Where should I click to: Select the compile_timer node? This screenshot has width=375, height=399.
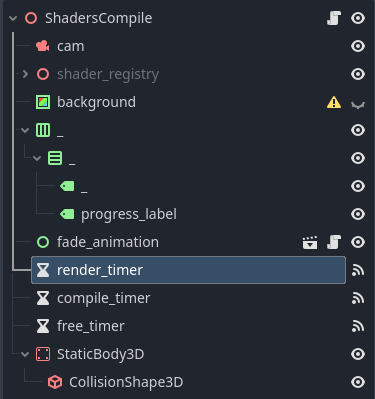click(x=104, y=298)
